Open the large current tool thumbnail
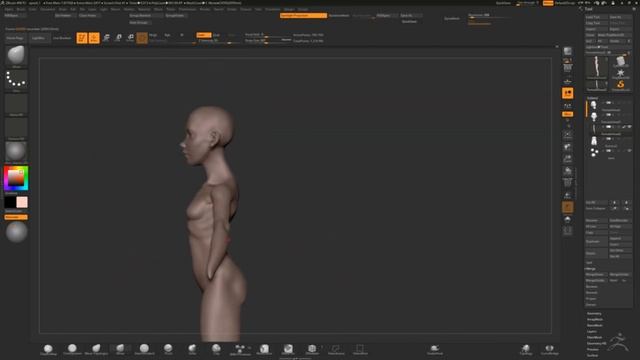This screenshot has height=360, width=640. coord(596,67)
